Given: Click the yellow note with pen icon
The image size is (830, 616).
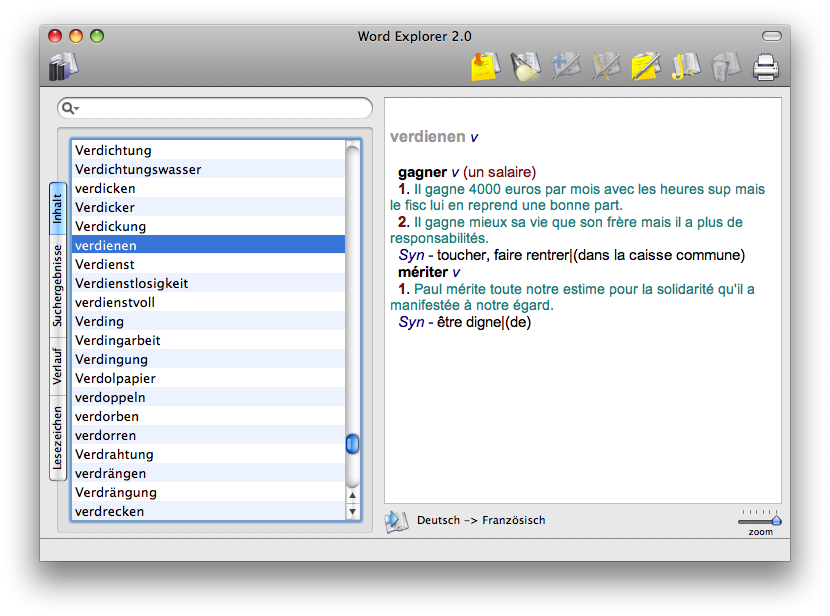Looking at the screenshot, I should click(647, 67).
